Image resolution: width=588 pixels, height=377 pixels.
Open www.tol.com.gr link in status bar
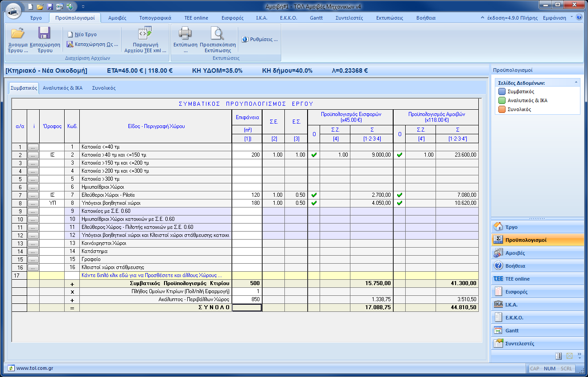pos(36,369)
